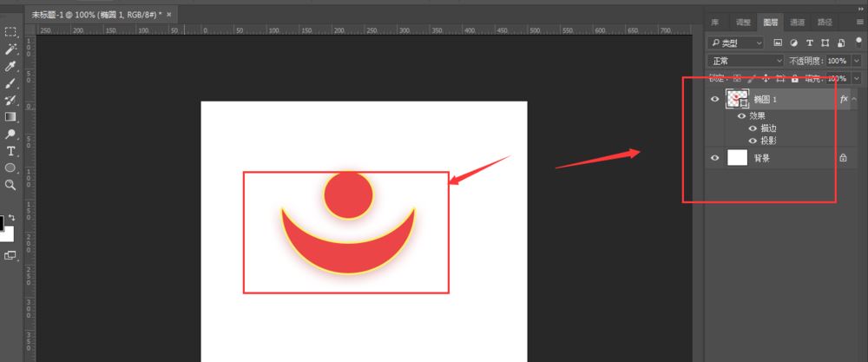Switch to the 图层 tab

tap(771, 23)
